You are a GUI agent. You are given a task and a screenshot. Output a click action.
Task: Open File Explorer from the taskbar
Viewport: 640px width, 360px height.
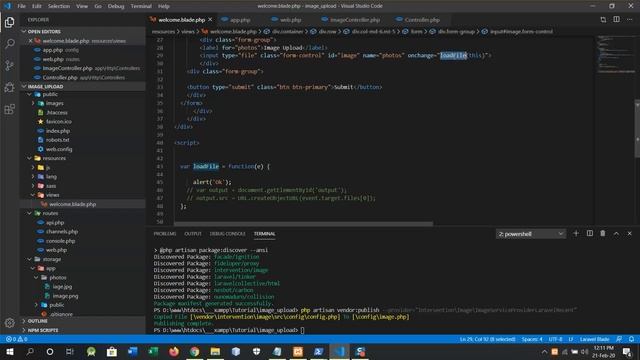[x=216, y=352]
